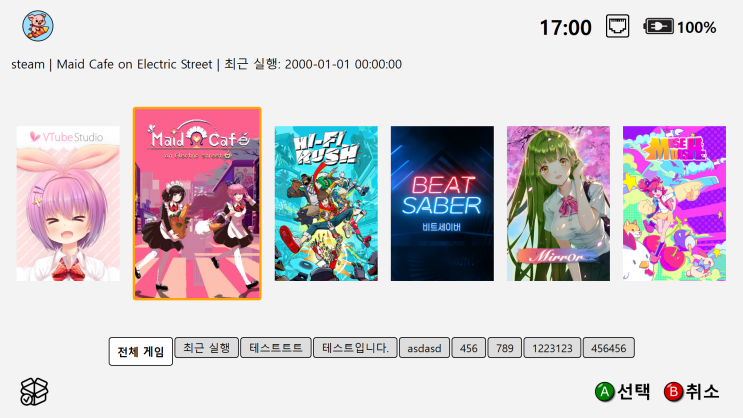
Task: Select the 1223123 category tab
Action: click(x=552, y=348)
